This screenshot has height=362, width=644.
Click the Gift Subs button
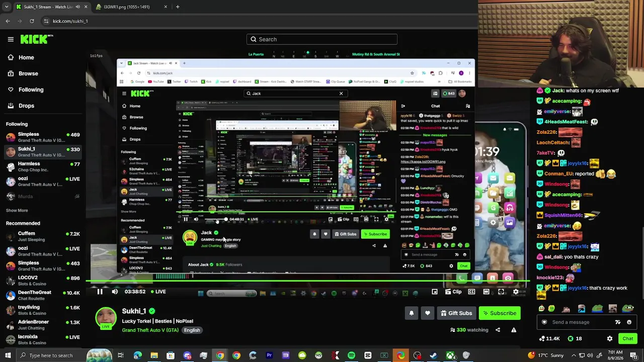pos(456,313)
